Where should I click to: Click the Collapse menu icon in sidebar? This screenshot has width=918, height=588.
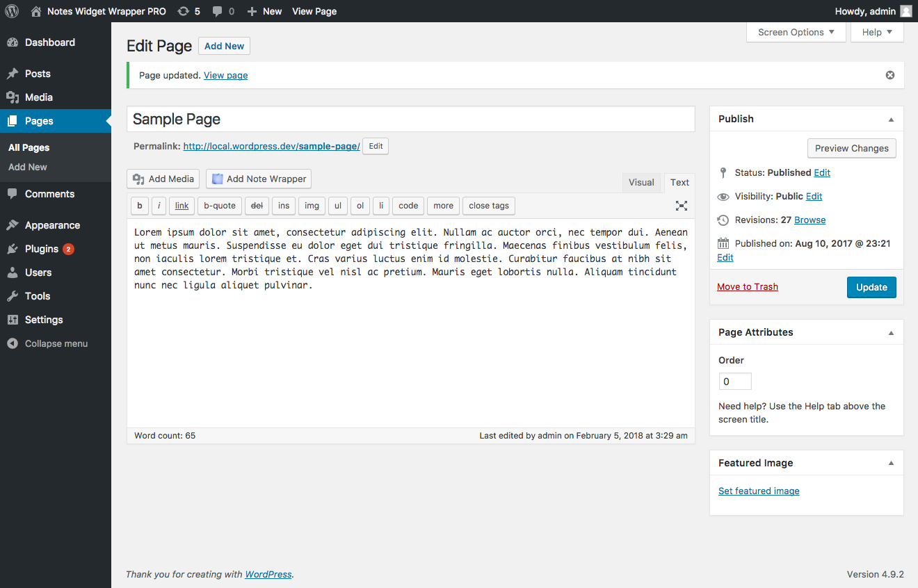pos(11,343)
